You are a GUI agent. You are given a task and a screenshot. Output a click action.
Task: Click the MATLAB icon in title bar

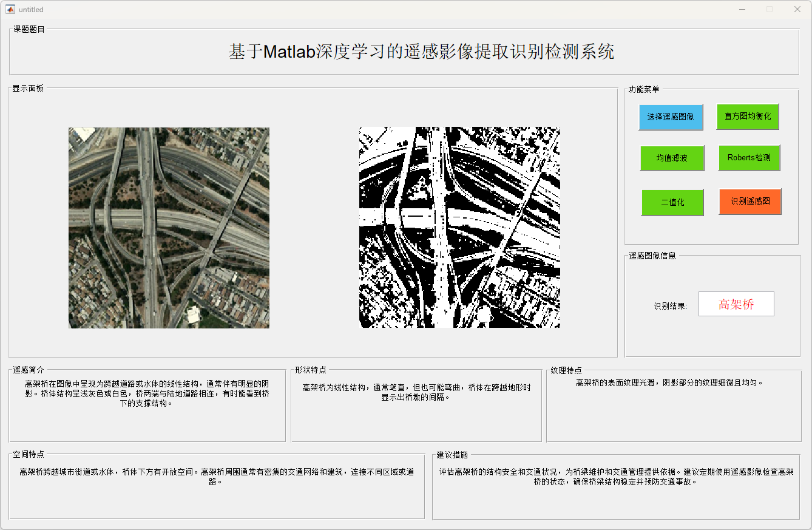point(10,9)
